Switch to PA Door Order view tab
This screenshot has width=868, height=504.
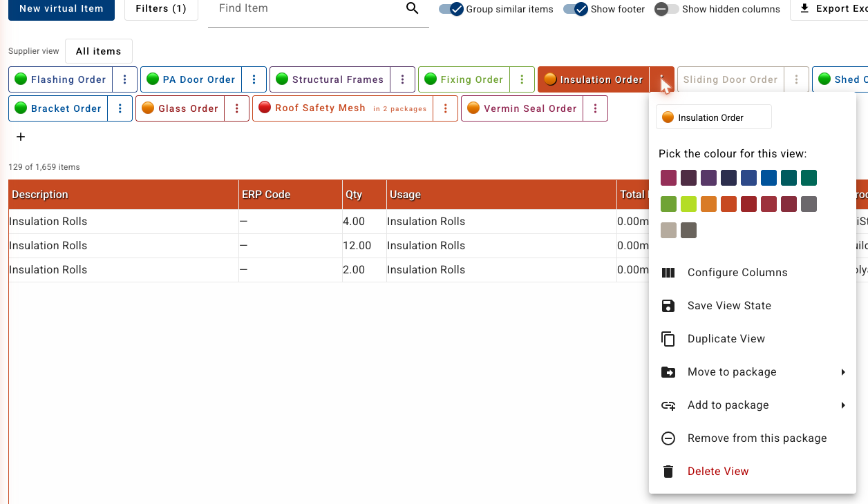[192, 79]
